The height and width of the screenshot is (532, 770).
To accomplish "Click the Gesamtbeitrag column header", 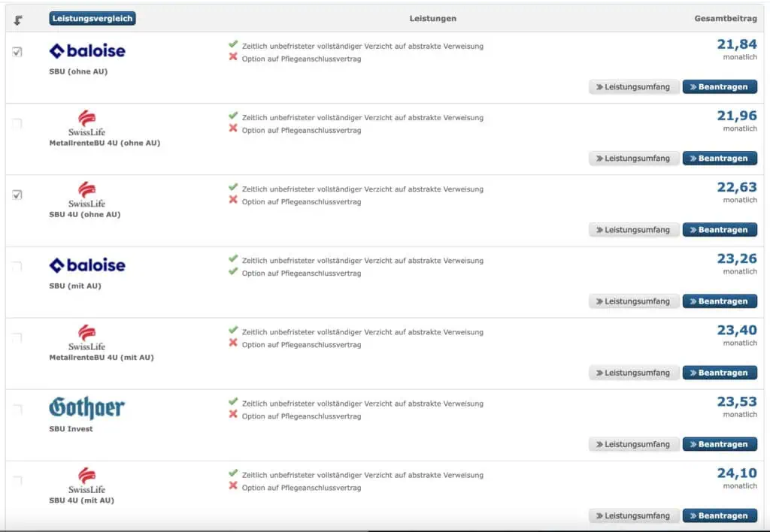I will click(x=725, y=19).
